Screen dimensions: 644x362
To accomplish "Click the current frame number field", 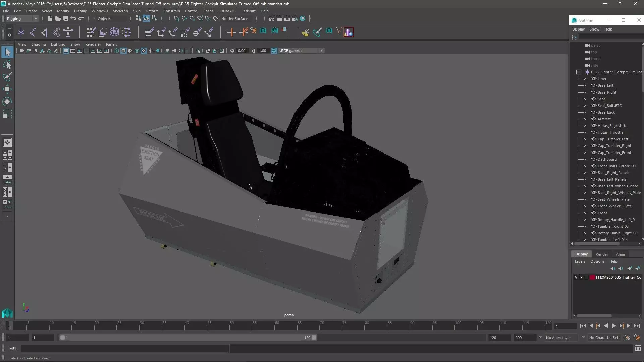I will pyautogui.click(x=566, y=326).
